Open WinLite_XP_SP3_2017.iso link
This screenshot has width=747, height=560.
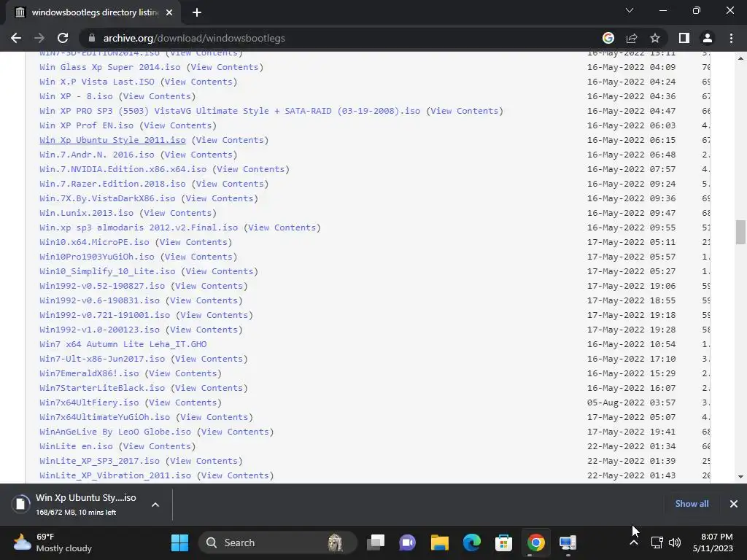[99, 461]
